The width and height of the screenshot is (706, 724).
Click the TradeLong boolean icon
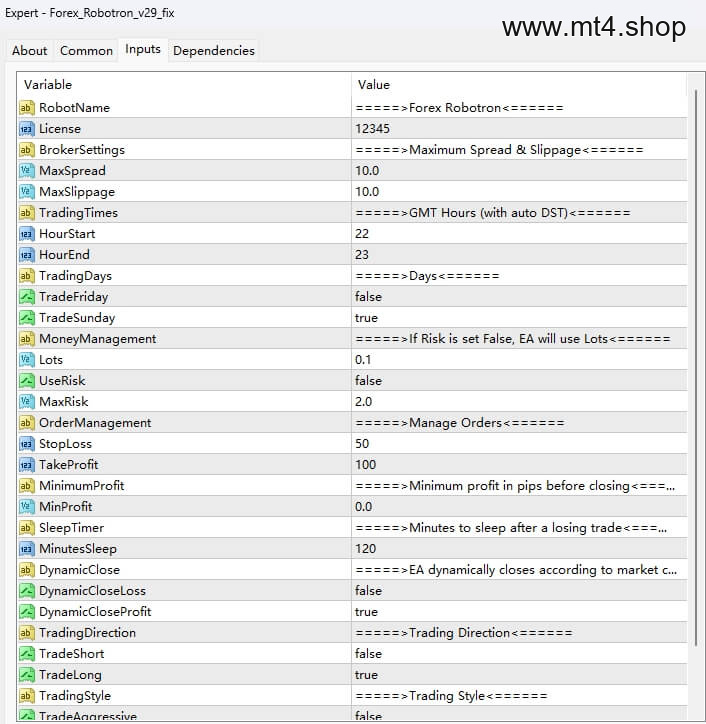click(27, 675)
